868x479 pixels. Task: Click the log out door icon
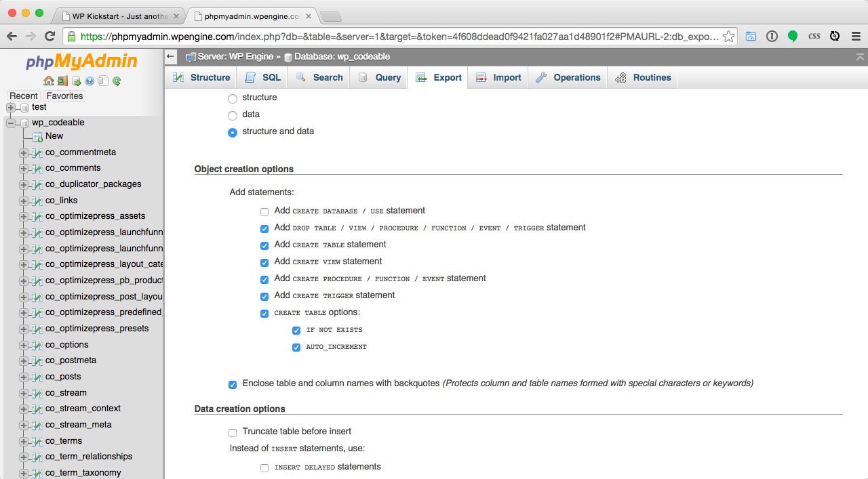click(62, 81)
